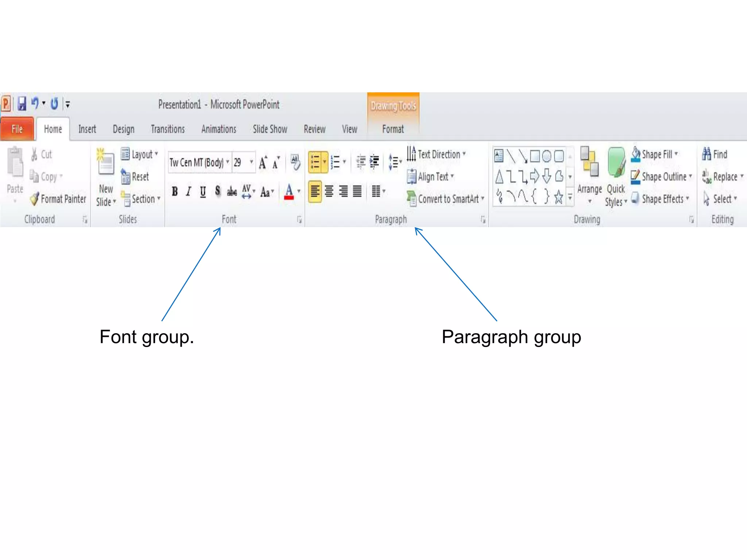Viewport: 747px width, 560px height.
Task: Select the Oval shape
Action: (546, 156)
